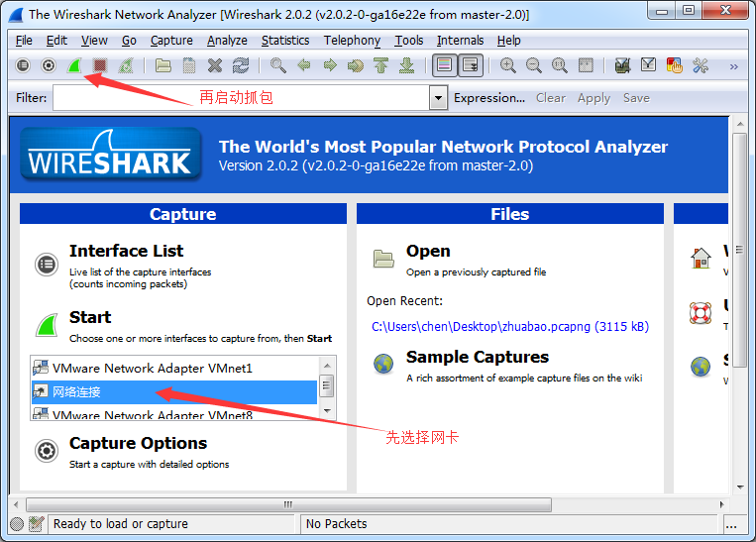Open preferences with the wrench tools icon
The image size is (756, 542).
click(x=701, y=65)
